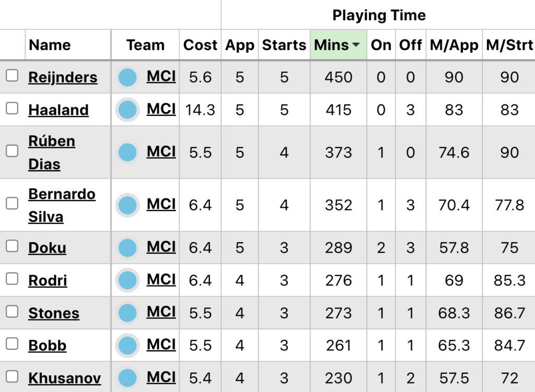535x392 pixels.
Task: Click the Name column header
Action: [x=50, y=45]
